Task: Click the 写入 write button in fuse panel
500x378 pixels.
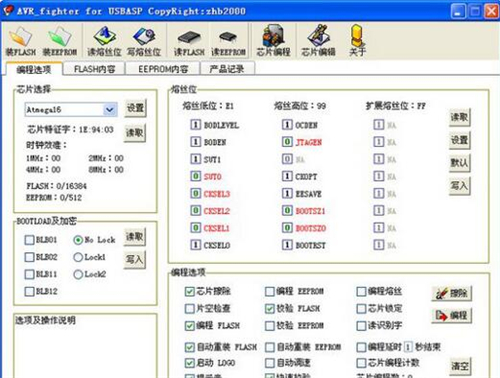Action: point(459,185)
